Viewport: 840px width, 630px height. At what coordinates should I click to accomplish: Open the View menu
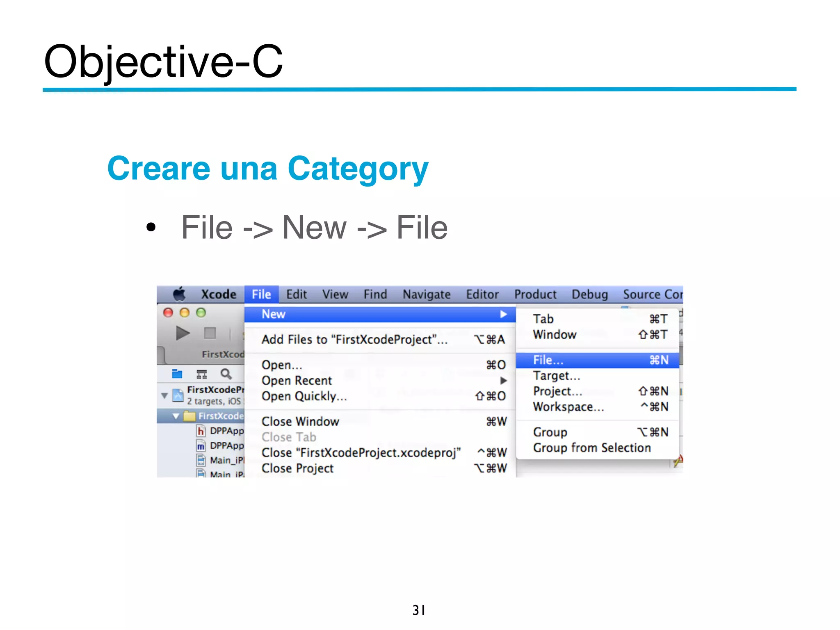pos(335,294)
